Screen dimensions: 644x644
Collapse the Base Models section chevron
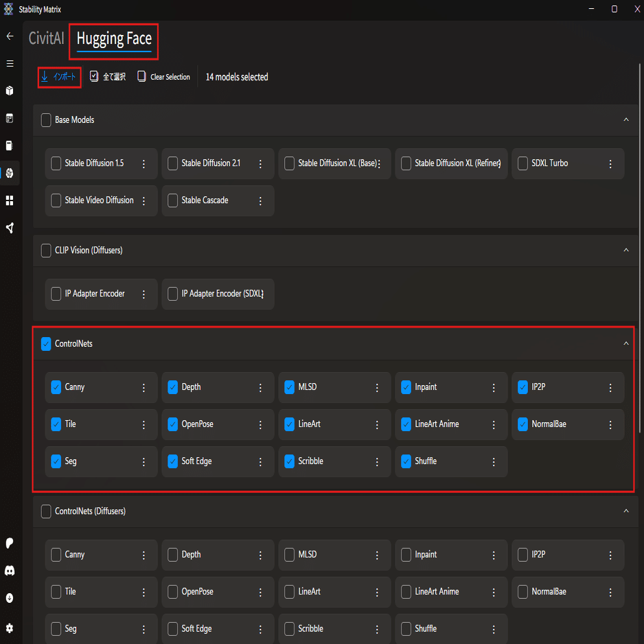click(x=626, y=119)
